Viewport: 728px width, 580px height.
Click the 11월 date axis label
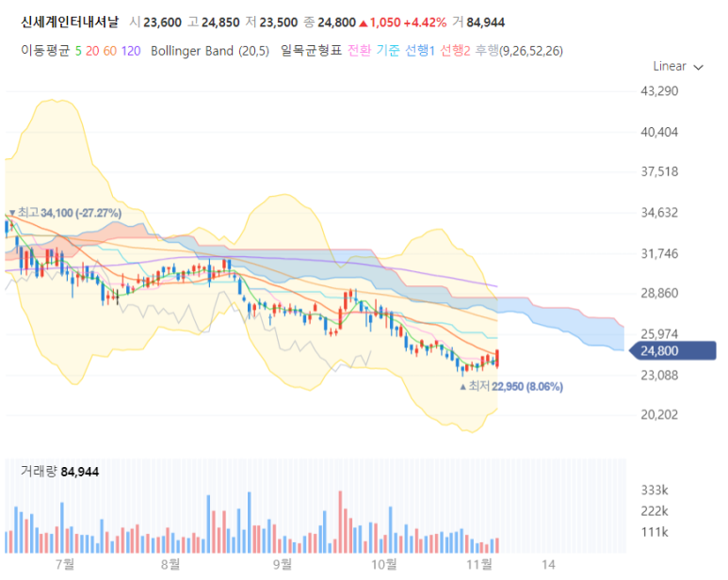(x=479, y=565)
